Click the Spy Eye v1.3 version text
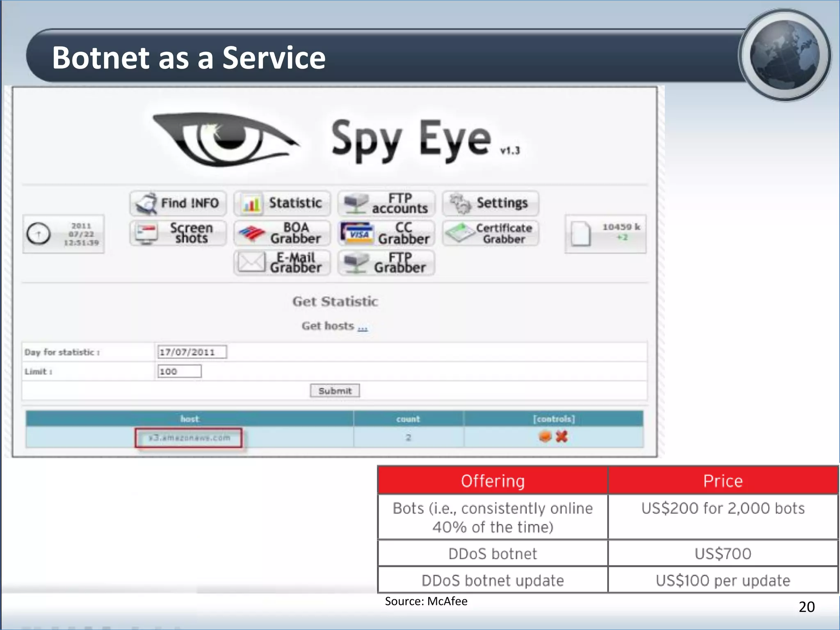 [x=510, y=151]
